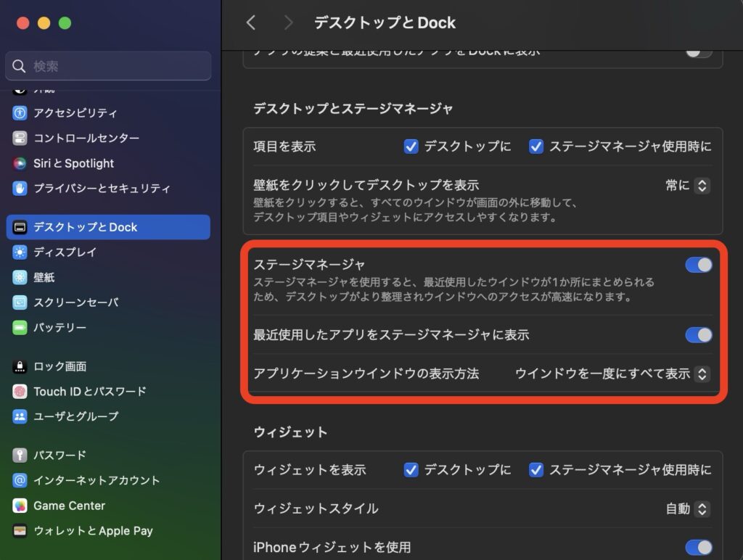Uncheck デスクトップに in 項目を表示 row

[x=411, y=147]
